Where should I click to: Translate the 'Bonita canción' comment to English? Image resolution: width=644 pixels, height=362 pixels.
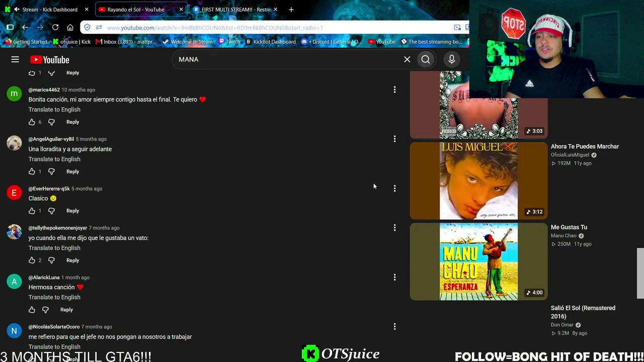pyautogui.click(x=54, y=110)
